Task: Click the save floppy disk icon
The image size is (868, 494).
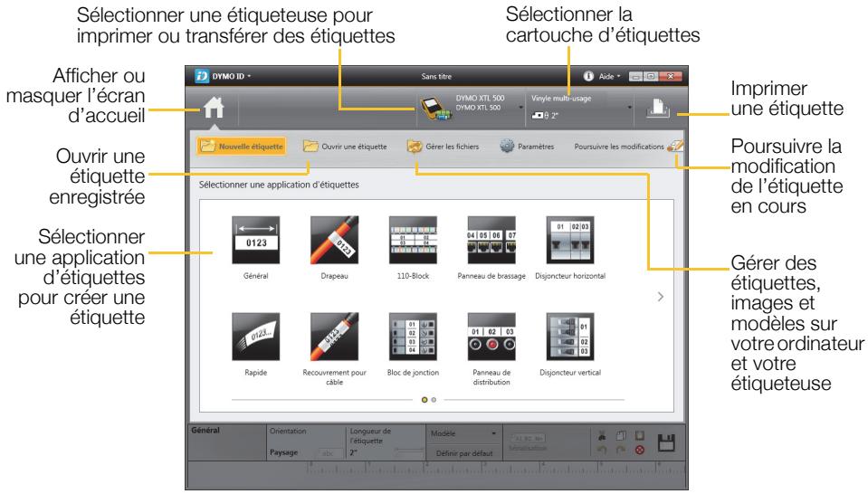Action: pyautogui.click(x=666, y=443)
